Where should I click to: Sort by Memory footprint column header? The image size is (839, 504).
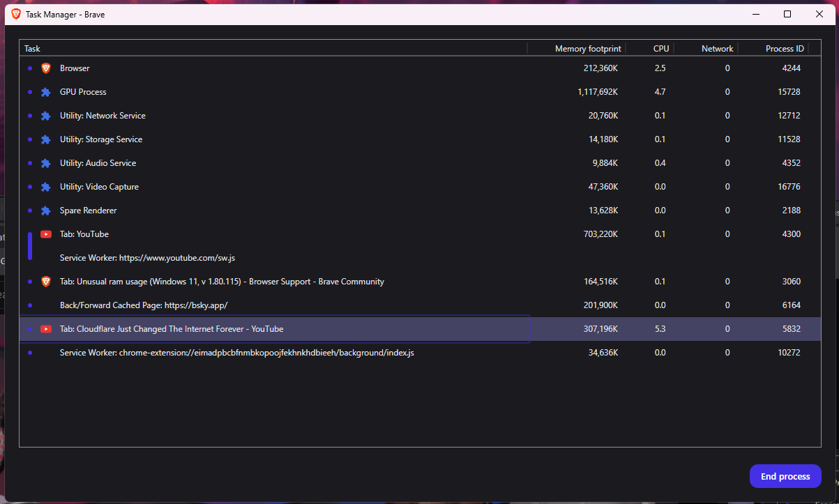[x=577, y=49]
